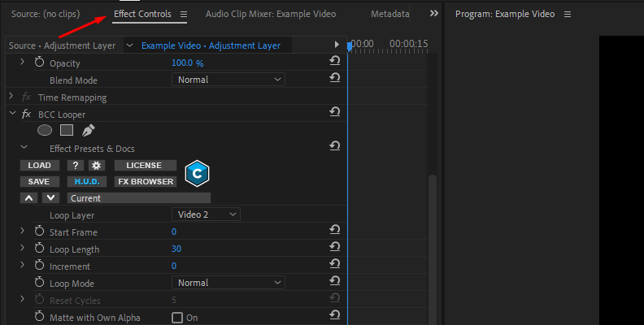Screen dimensions: 644x325
Task: Toggle Increment animation stopwatch
Action: click(39, 266)
